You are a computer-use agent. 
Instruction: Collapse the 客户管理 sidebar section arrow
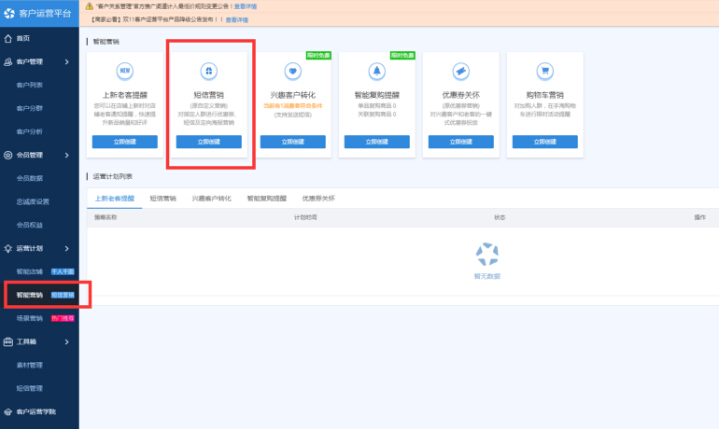[x=67, y=62]
